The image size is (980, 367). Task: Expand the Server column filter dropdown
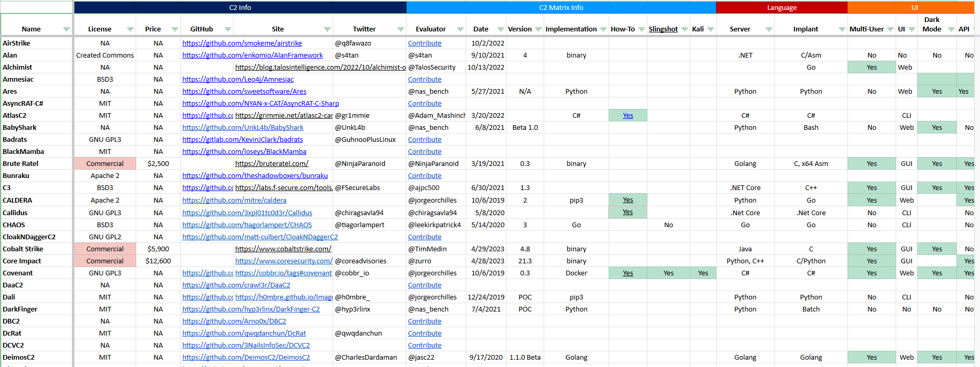click(x=769, y=30)
